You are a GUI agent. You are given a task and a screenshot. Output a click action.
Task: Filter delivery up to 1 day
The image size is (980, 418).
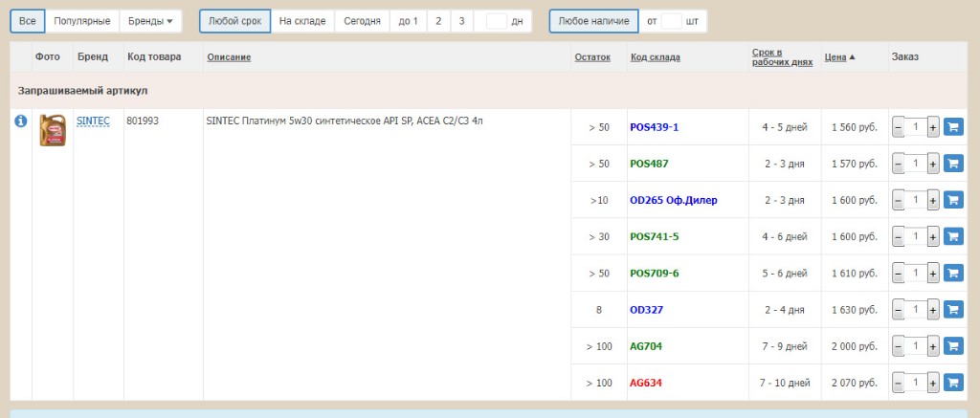[408, 21]
